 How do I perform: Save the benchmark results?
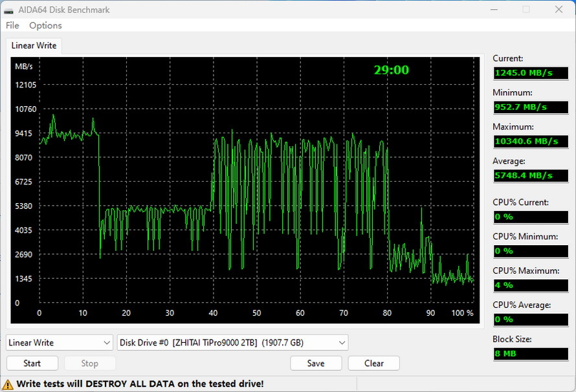[x=316, y=363]
